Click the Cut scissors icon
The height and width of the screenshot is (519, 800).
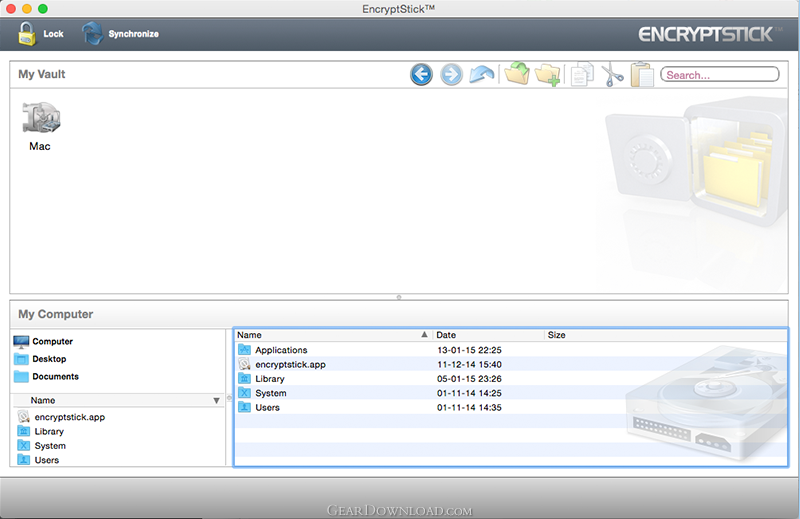coord(612,75)
